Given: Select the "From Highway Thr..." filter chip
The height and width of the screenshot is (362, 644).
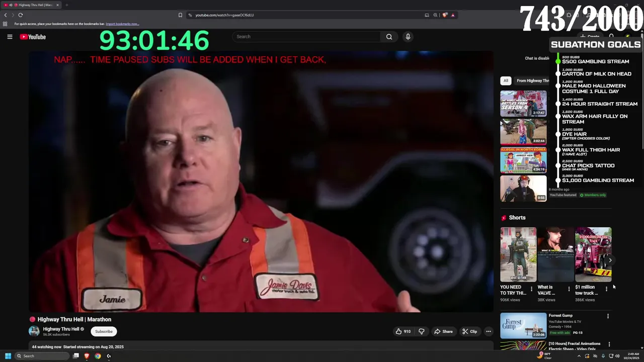Looking at the screenshot, I should [532, 80].
